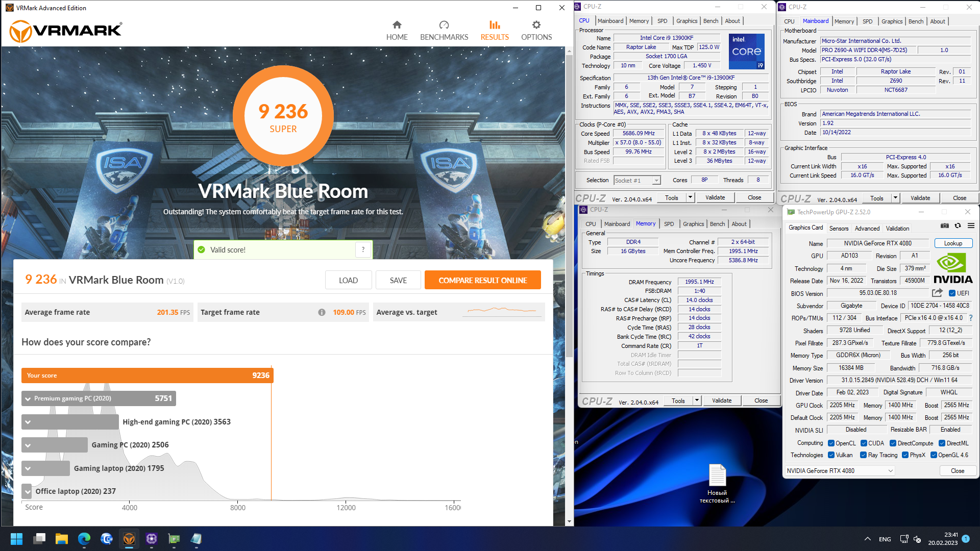Click the VRMark taskbar icon
Screen dimensions: 980x551
click(x=129, y=539)
